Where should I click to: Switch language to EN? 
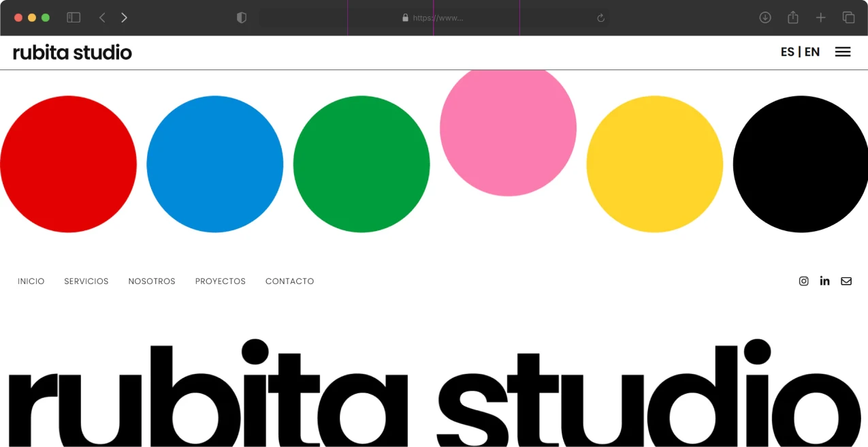pyautogui.click(x=812, y=52)
